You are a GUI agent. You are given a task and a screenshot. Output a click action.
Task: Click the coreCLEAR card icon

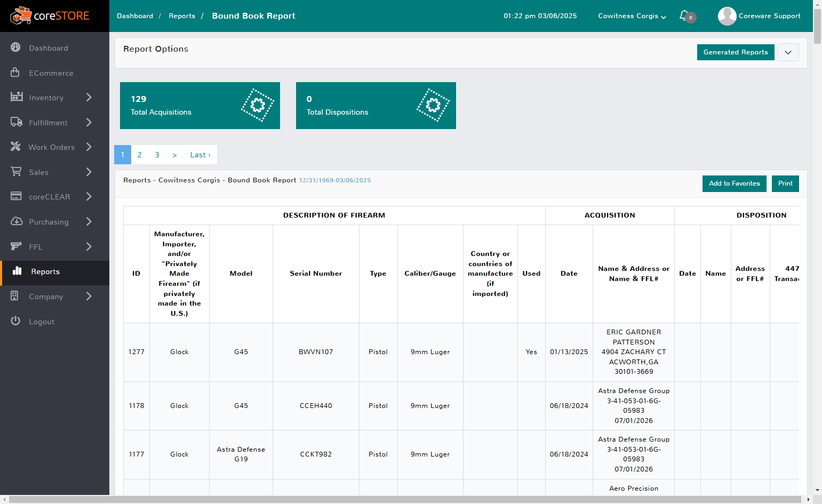17,196
